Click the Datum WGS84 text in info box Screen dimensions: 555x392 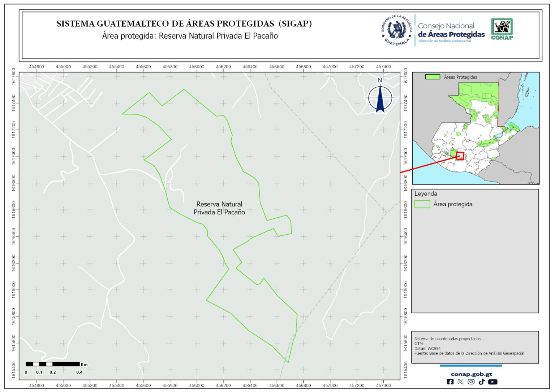click(x=427, y=349)
